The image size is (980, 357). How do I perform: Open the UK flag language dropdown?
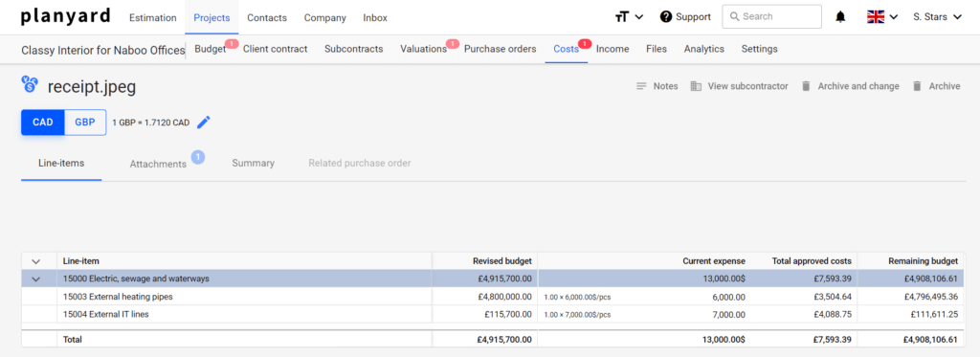882,17
